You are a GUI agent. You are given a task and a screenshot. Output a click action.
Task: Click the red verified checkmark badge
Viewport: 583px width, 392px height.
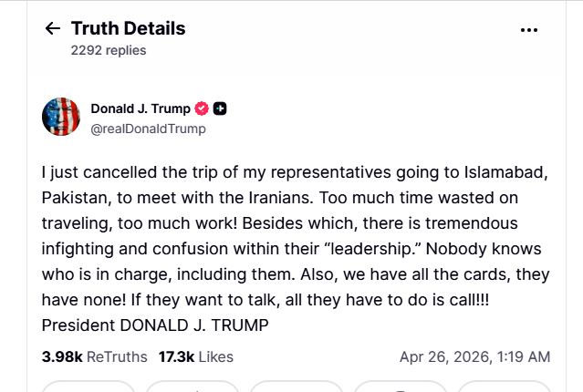coord(202,108)
